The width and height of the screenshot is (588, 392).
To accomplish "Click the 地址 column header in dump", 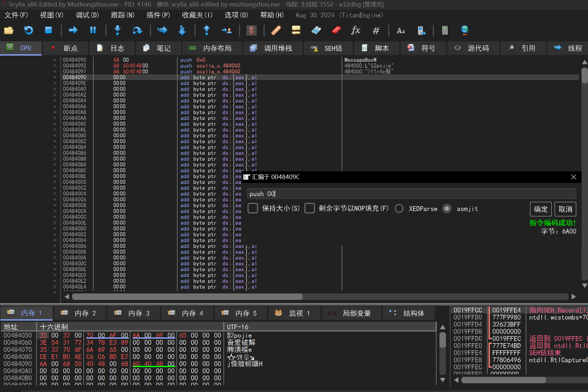I will (x=19, y=327).
